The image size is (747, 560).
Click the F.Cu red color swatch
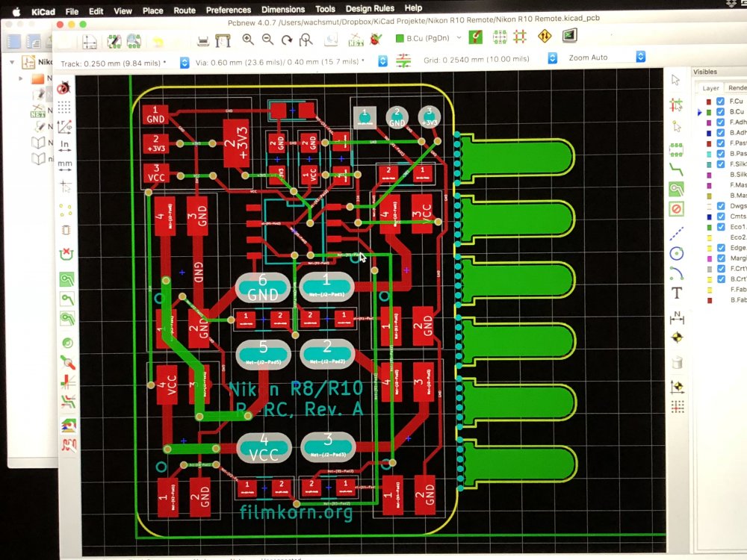click(709, 102)
